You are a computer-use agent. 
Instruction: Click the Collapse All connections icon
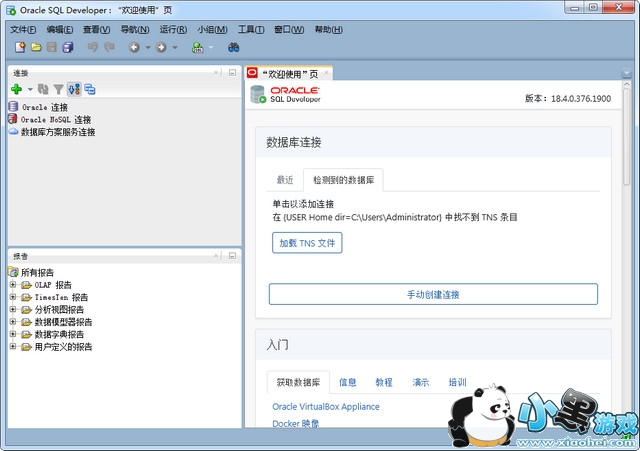pyautogui.click(x=90, y=89)
